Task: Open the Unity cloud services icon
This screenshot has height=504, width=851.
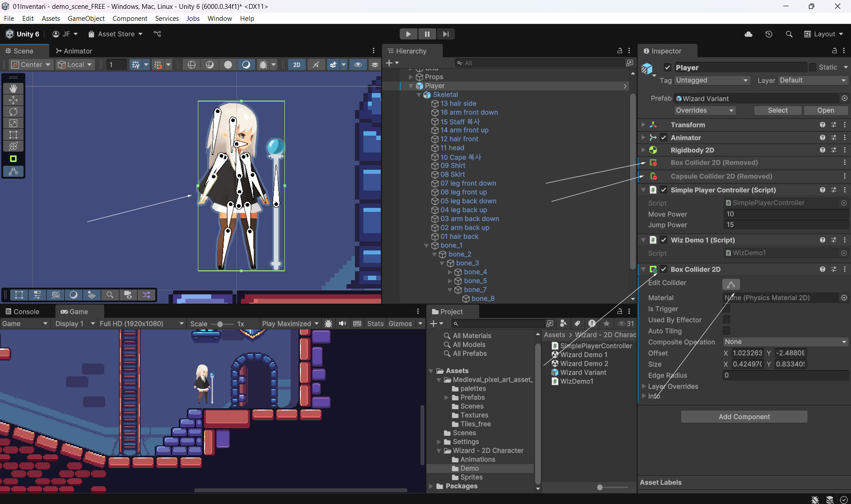Action: click(x=749, y=34)
